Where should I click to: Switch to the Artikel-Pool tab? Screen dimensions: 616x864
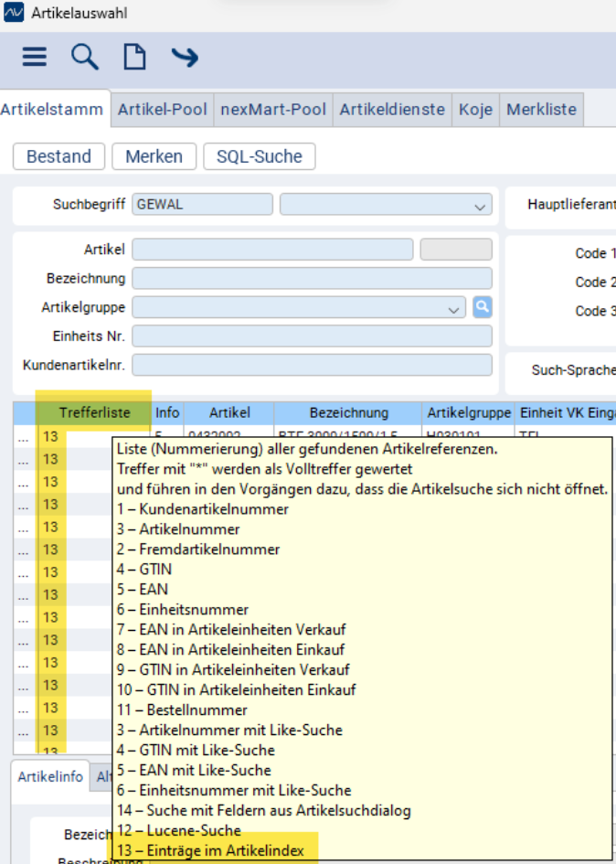pyautogui.click(x=162, y=110)
